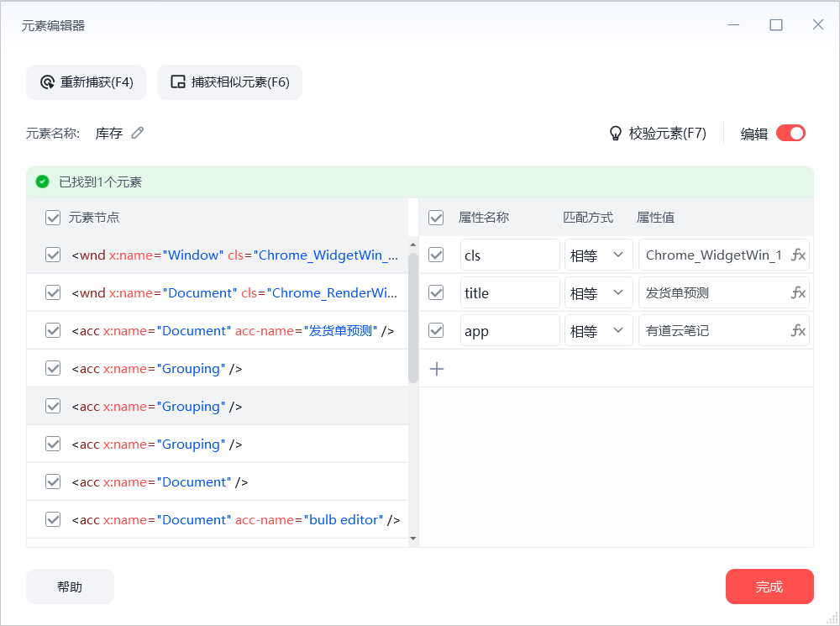Click the fx icon in app row
Screen dimensions: 840x626
798,331
